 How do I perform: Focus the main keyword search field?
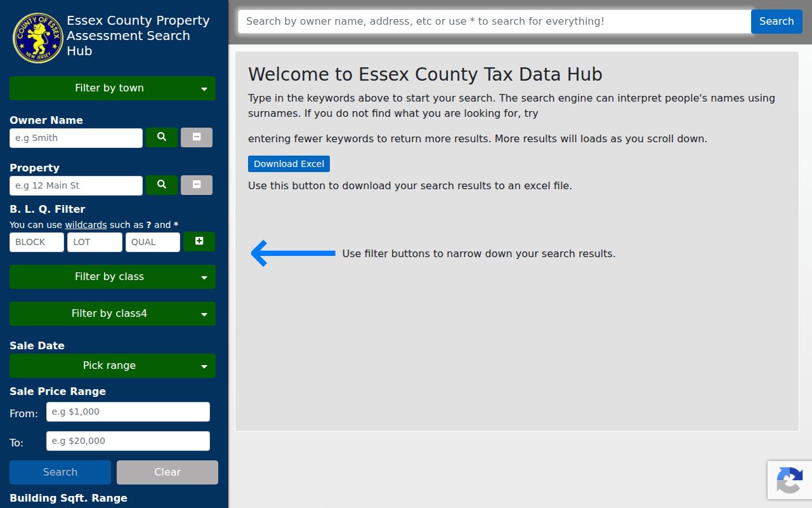pos(495,22)
